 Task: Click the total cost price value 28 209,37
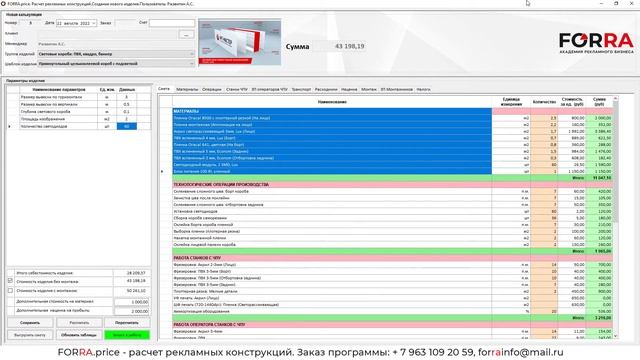click(136, 273)
